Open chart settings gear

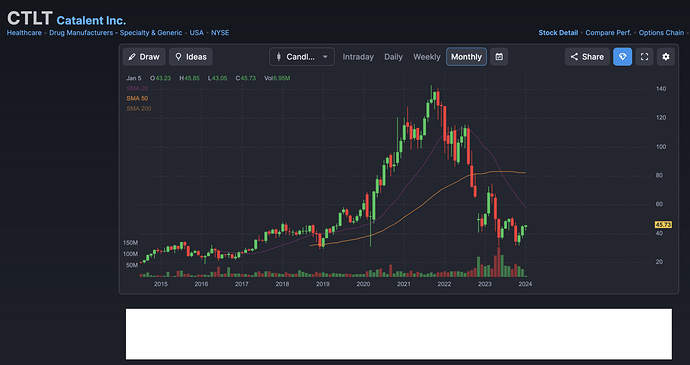point(666,57)
